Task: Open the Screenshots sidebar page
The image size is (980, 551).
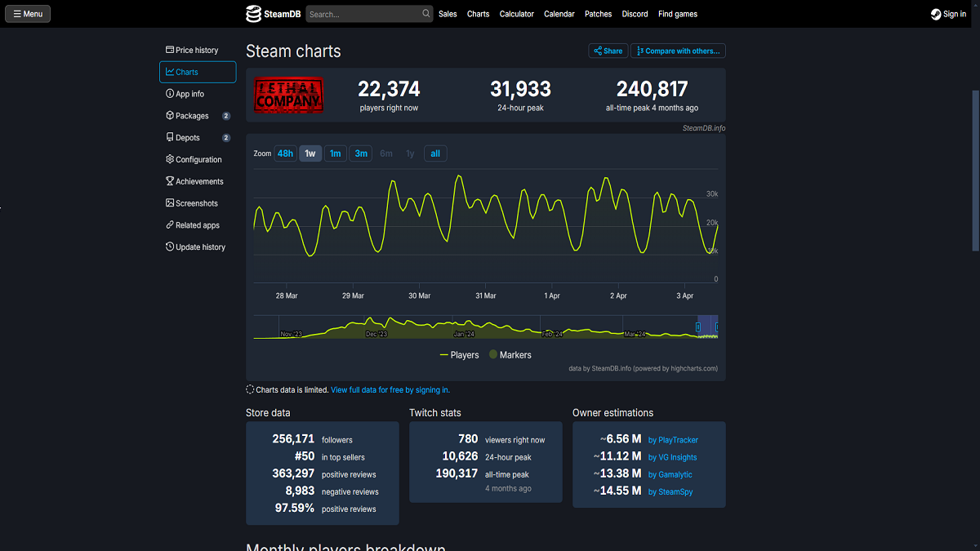Action: 196,203
